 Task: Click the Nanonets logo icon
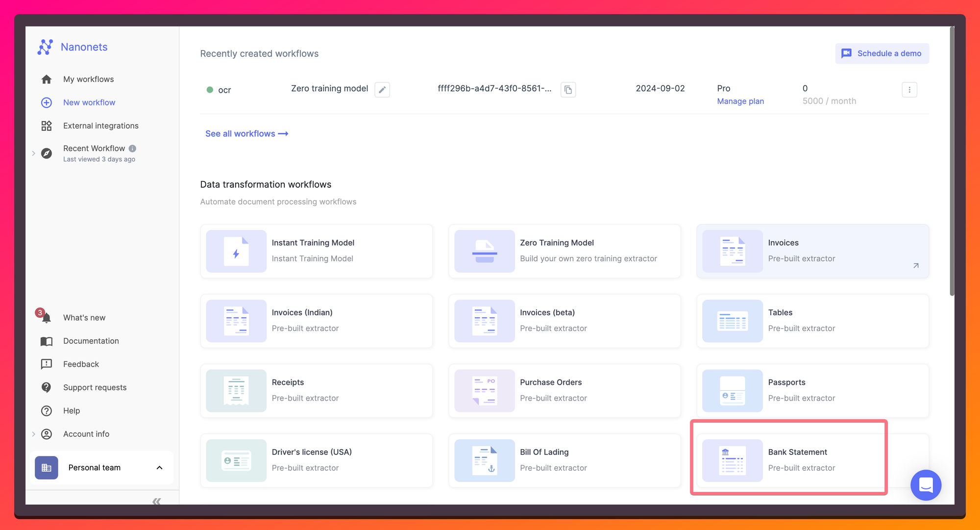click(46, 47)
